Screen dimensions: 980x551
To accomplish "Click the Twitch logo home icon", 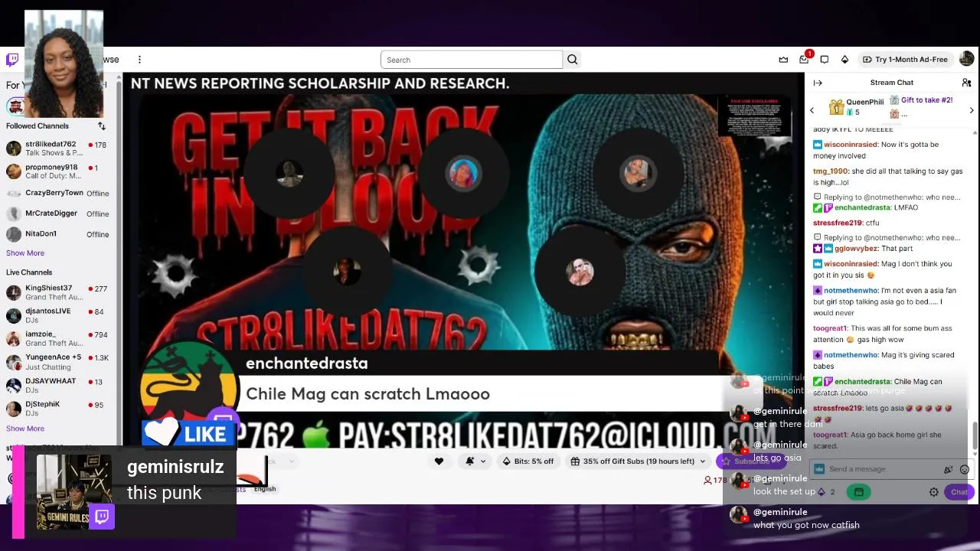I will pos(11,60).
